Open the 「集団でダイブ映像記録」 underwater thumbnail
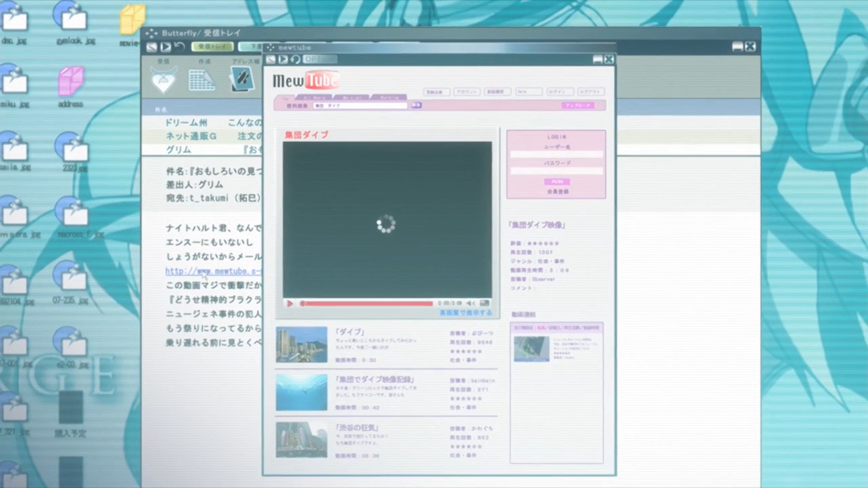 coord(302,392)
